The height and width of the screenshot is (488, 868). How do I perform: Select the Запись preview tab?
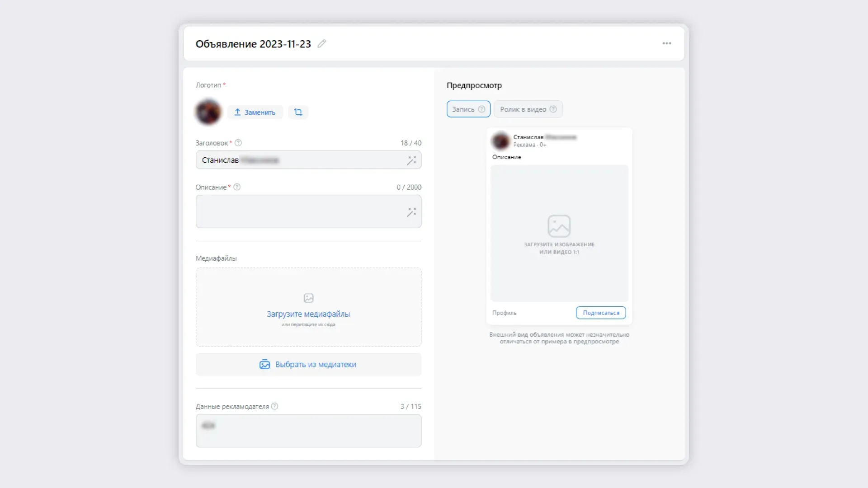pyautogui.click(x=468, y=109)
